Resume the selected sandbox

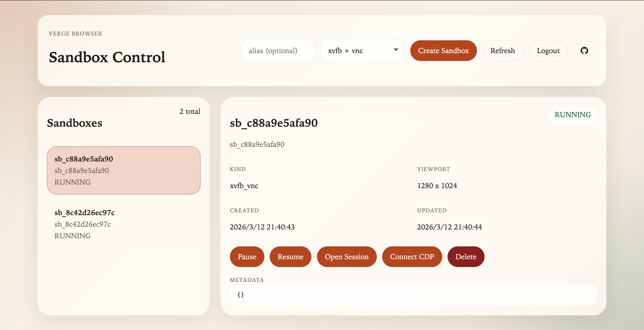click(x=291, y=257)
